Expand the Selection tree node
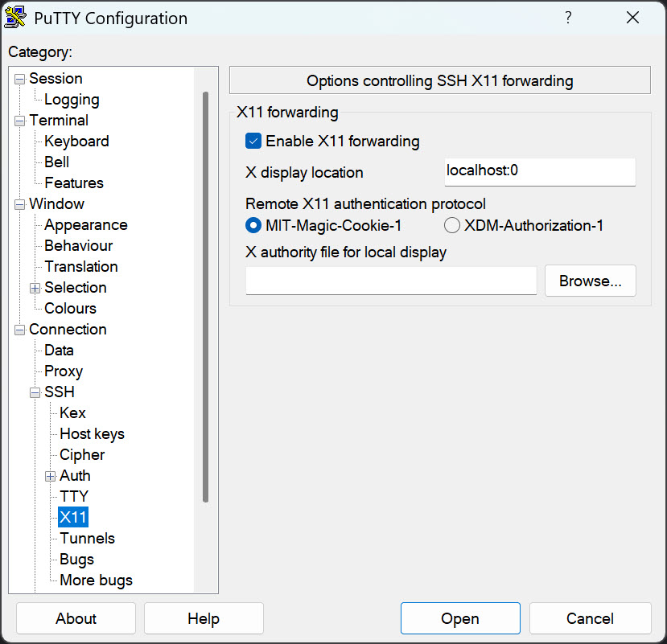The height and width of the screenshot is (644, 667). pyautogui.click(x=35, y=288)
